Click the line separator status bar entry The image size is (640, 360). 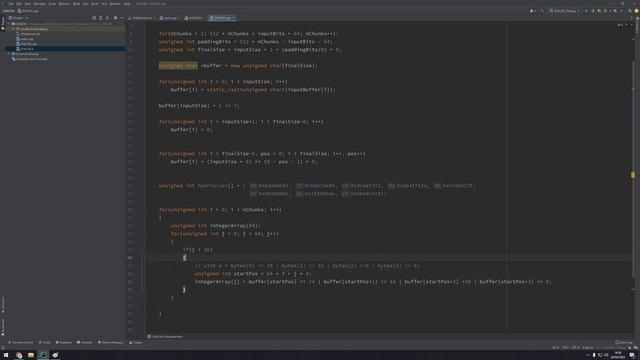pyautogui.click(x=565, y=348)
